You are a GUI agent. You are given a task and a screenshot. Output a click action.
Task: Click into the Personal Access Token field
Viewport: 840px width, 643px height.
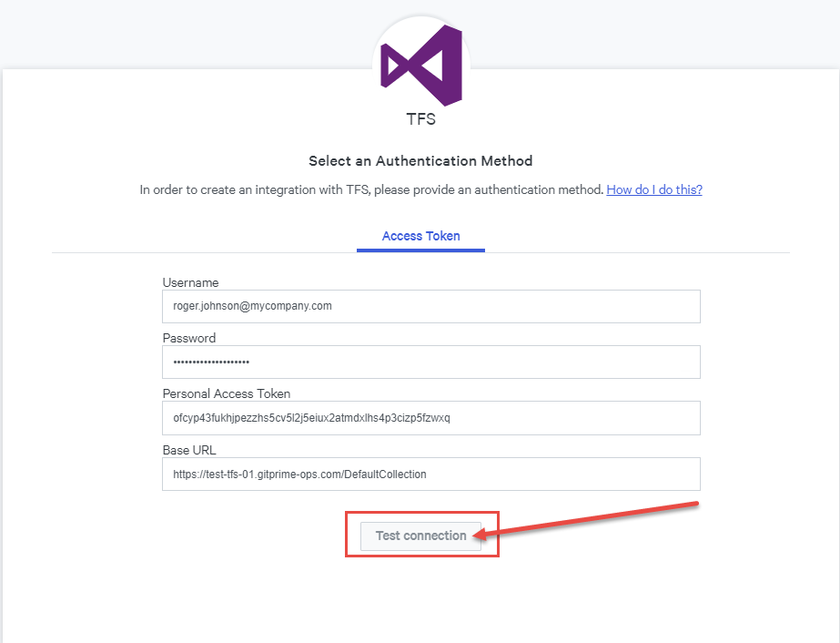(x=431, y=418)
